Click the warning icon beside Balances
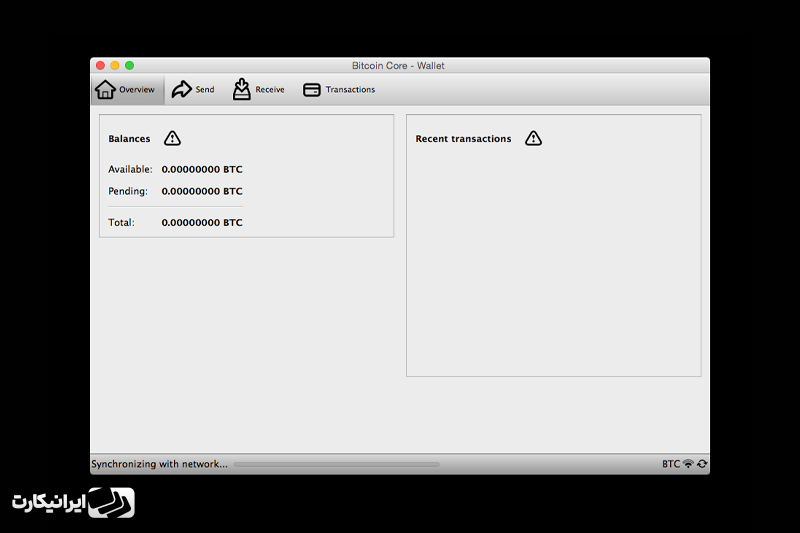The image size is (800, 533). pyautogui.click(x=172, y=138)
